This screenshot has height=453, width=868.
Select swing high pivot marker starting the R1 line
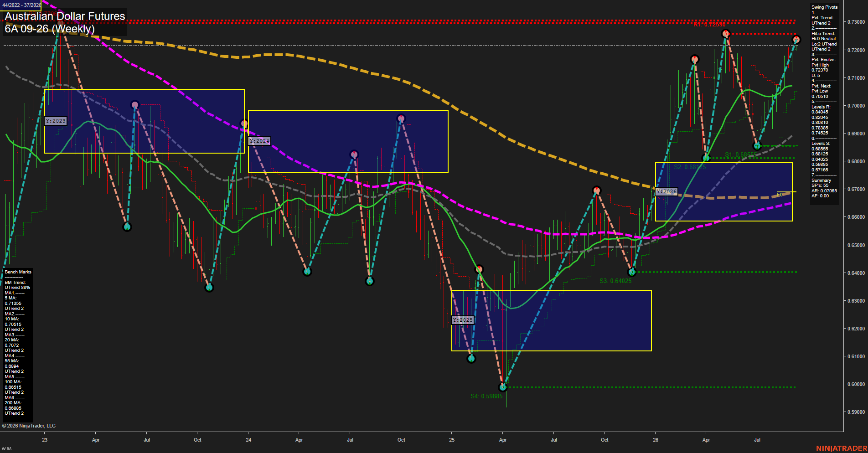pyautogui.click(x=726, y=34)
